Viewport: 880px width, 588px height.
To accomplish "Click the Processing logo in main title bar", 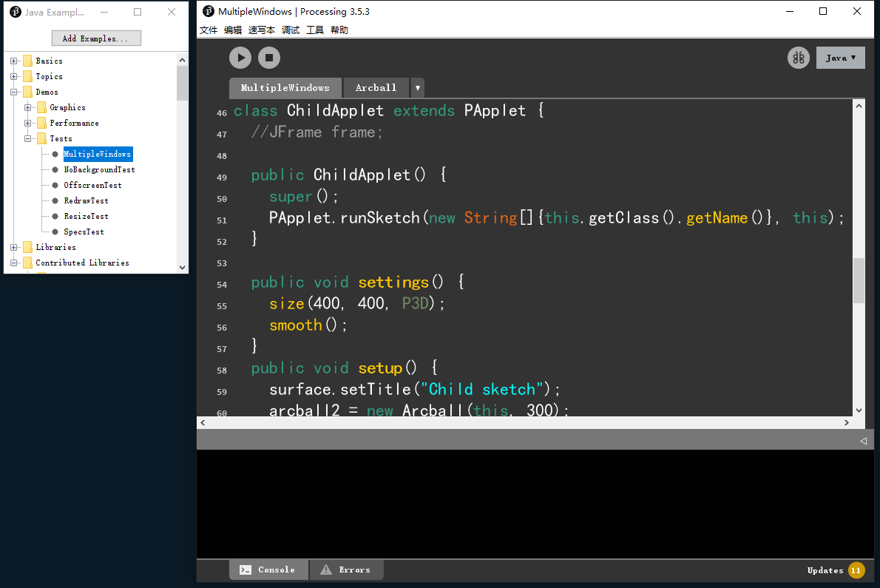I will pos(209,11).
